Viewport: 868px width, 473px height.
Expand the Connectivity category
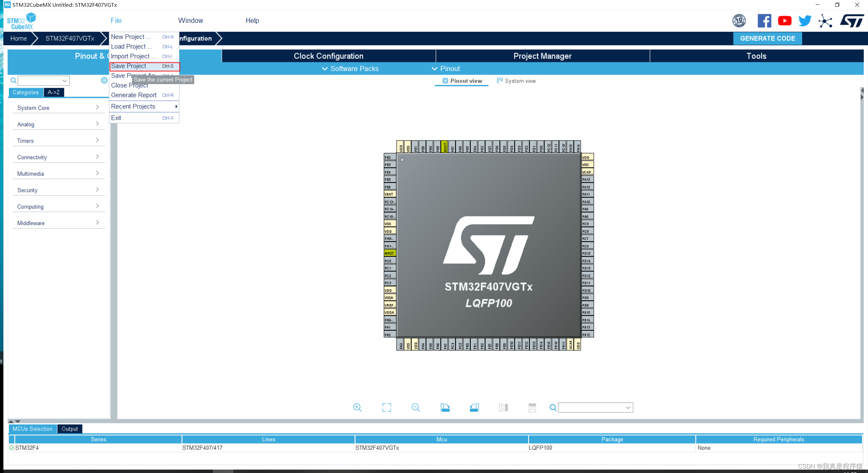tap(59, 157)
